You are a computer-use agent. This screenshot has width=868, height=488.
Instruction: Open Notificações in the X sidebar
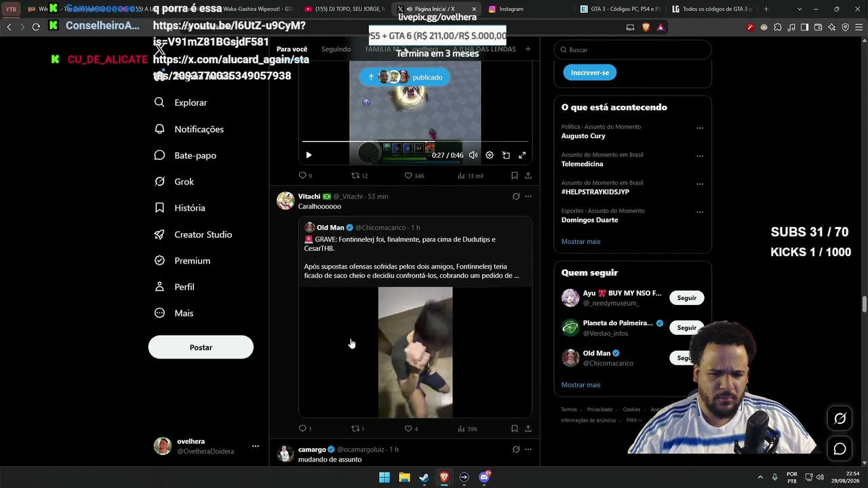(x=189, y=129)
